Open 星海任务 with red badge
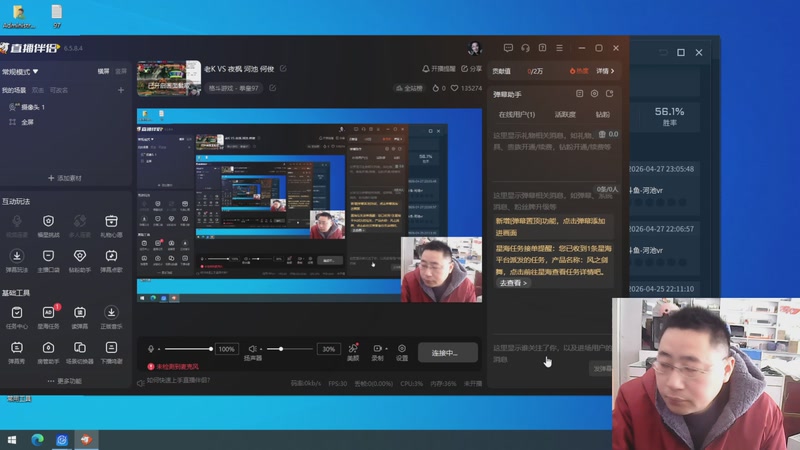This screenshot has width=800, height=450. click(x=48, y=317)
